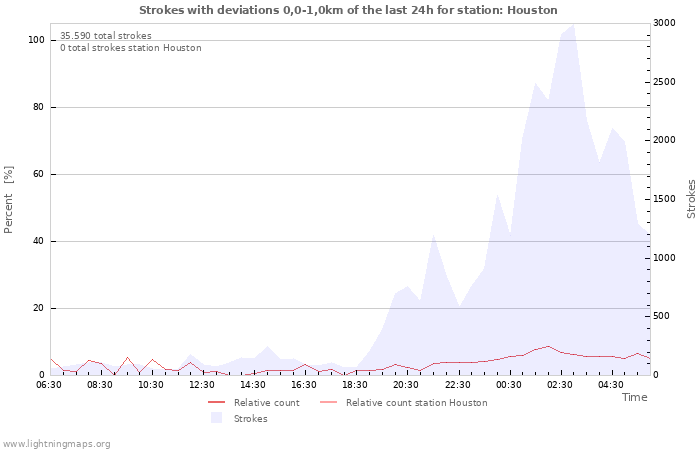Select the Relative count station Houston label

pyautogui.click(x=416, y=403)
